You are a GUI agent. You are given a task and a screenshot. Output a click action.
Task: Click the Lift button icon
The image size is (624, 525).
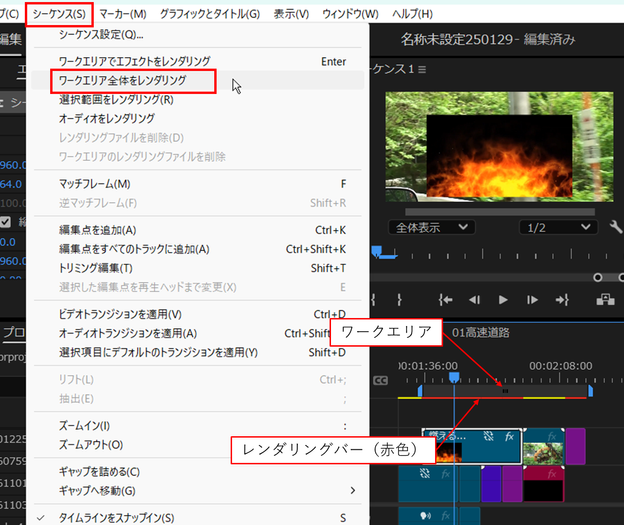[x=605, y=300]
